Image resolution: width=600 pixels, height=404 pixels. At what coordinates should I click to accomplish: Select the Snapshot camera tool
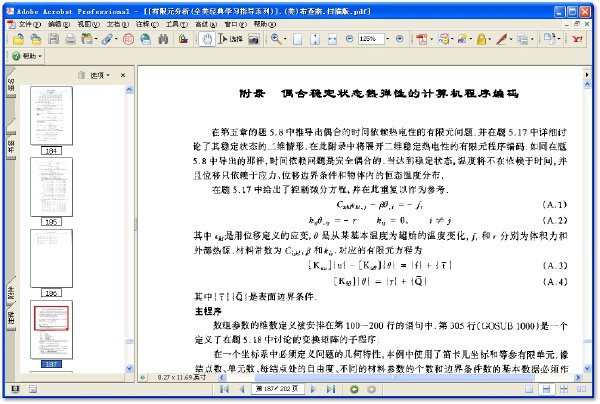tap(254, 39)
